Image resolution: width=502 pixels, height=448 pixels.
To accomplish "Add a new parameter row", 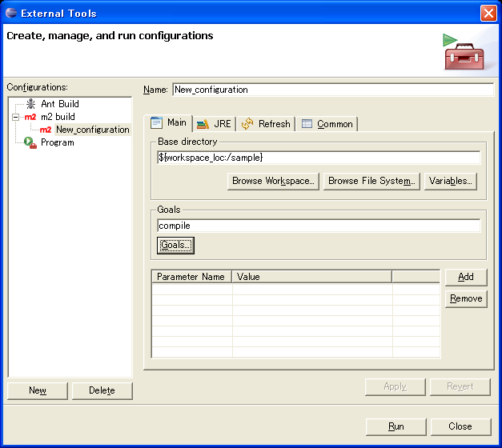I will coord(466,277).
